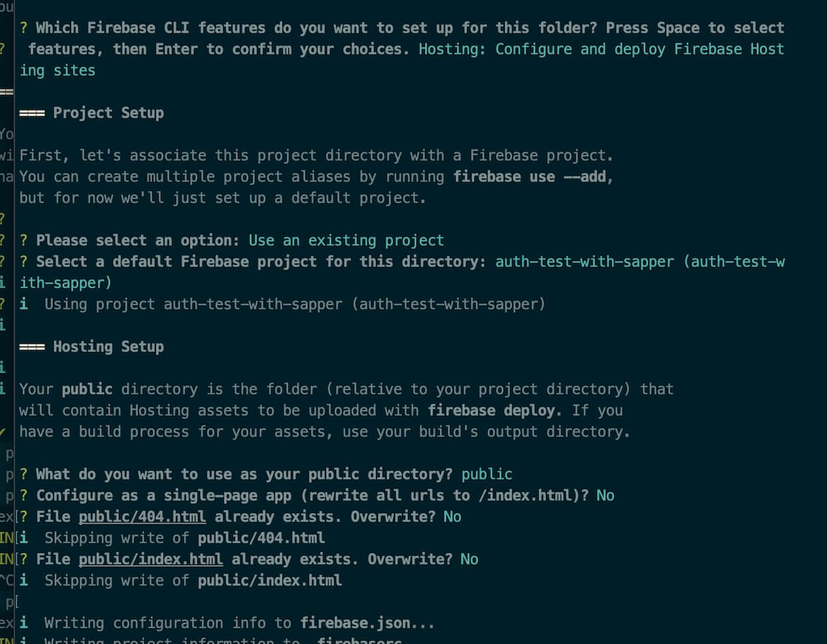Click the 'No' answer for overwriting public/index.html
This screenshot has height=644, width=827.
click(469, 559)
